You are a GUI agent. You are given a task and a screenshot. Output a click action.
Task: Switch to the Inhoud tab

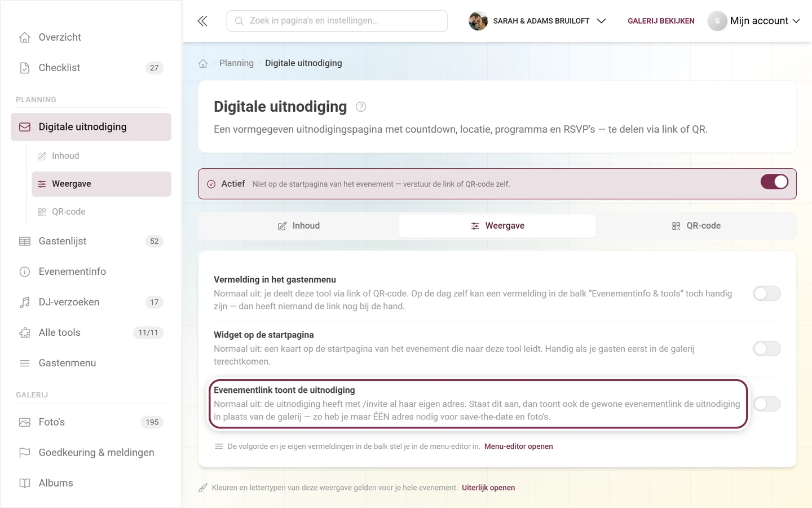299,226
